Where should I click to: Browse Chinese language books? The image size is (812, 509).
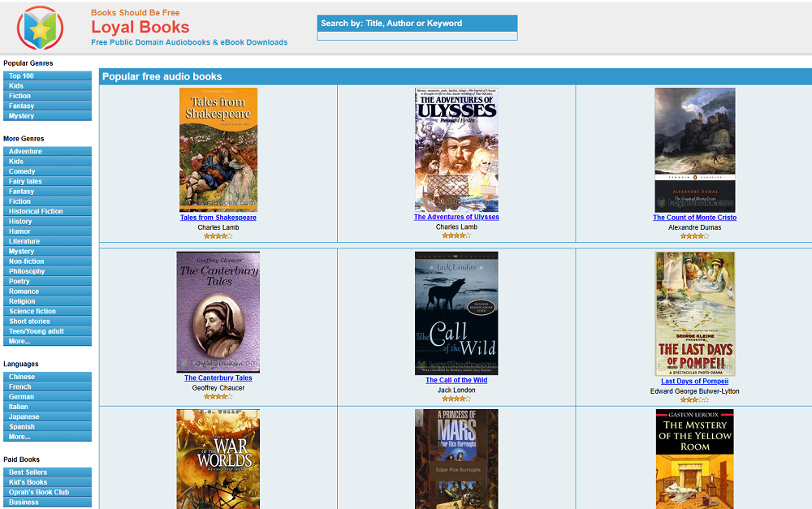[47, 377]
